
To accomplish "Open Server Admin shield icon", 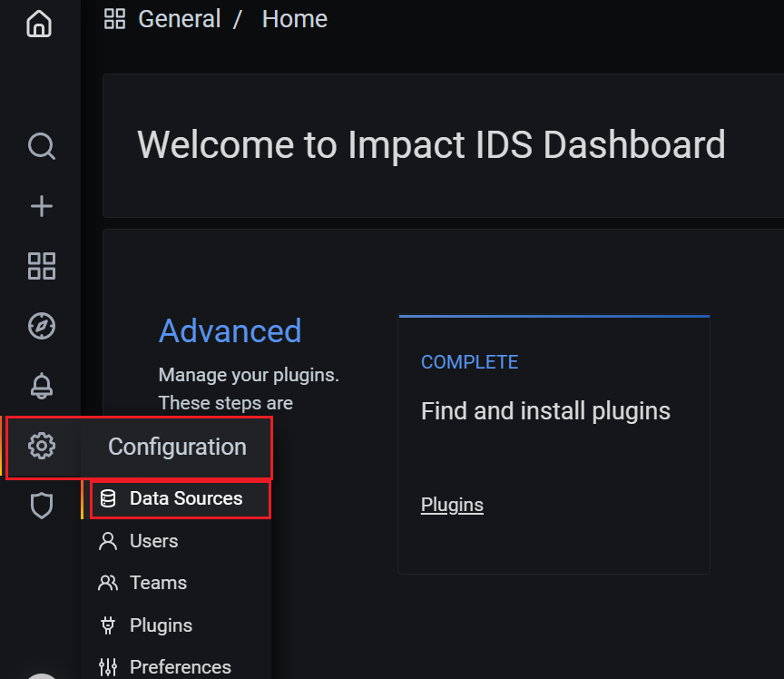I will click(42, 505).
